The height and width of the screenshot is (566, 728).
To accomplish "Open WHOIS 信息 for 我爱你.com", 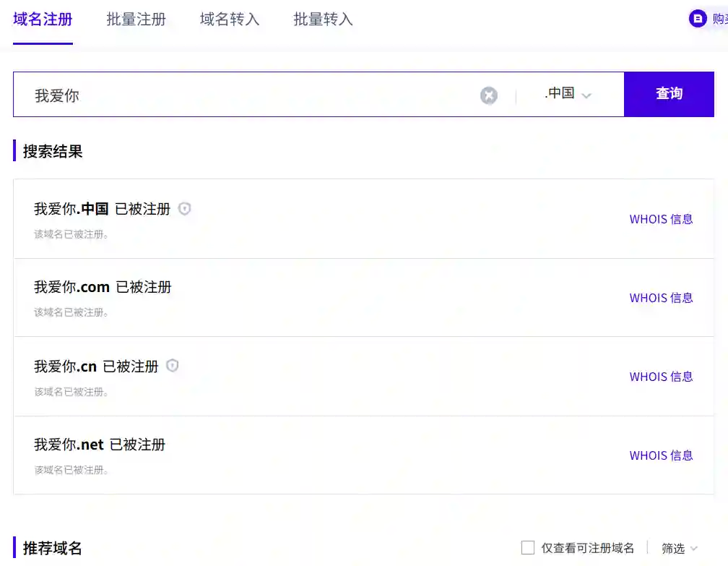I will pos(661,298).
